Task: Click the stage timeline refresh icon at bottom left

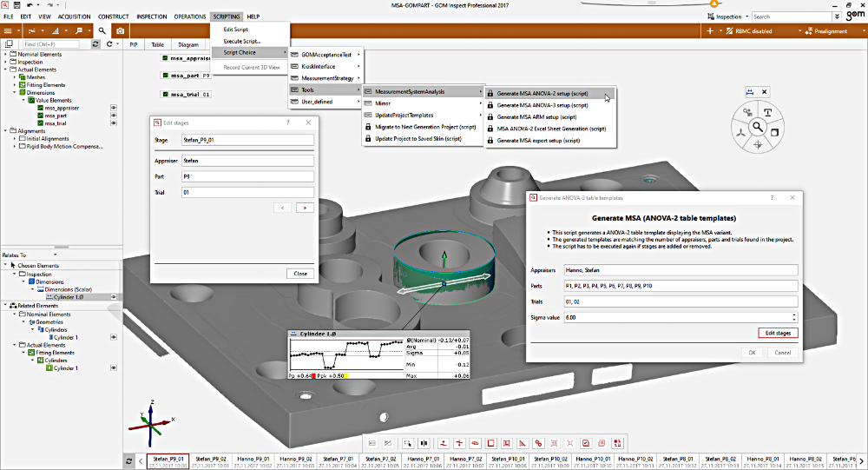Action: click(129, 461)
